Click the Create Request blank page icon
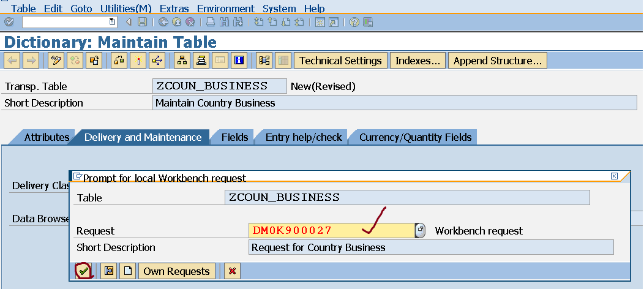The image size is (644, 289). pyautogui.click(x=127, y=271)
